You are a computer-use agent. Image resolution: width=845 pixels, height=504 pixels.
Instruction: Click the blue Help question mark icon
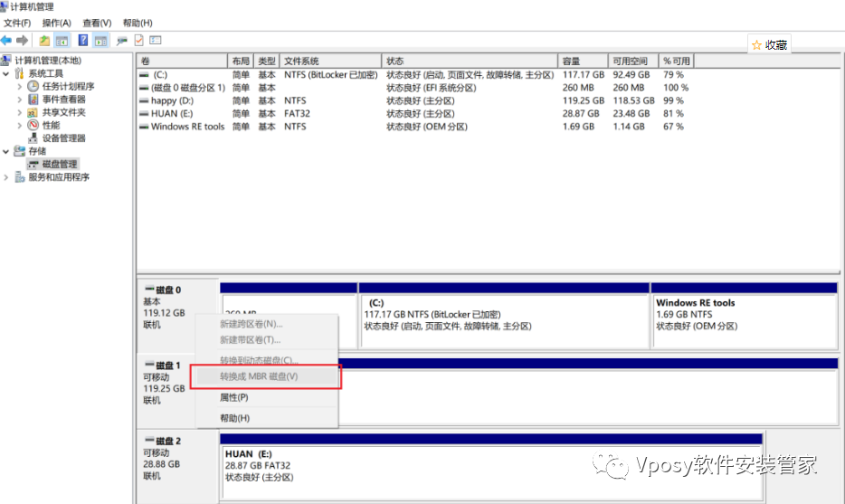pyautogui.click(x=82, y=41)
